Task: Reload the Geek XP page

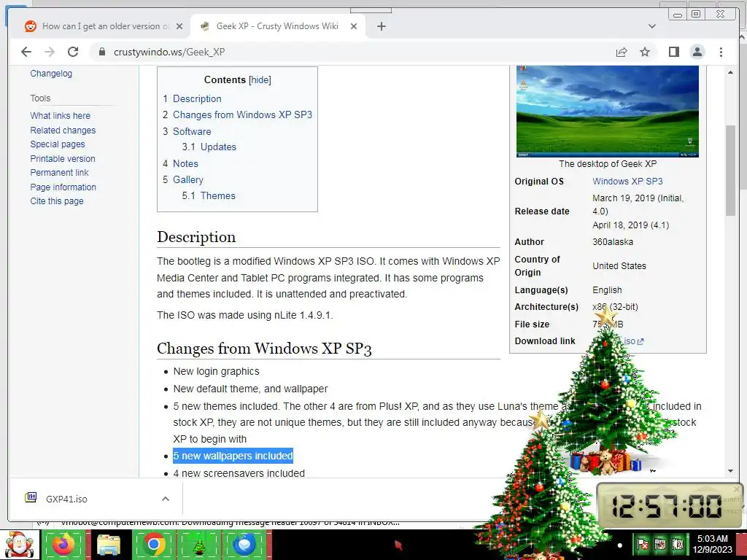Action: coord(73,52)
